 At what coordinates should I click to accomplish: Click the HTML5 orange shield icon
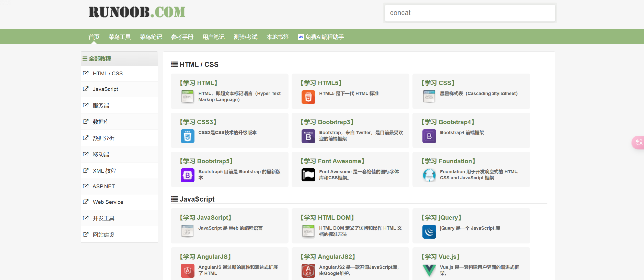point(308,97)
